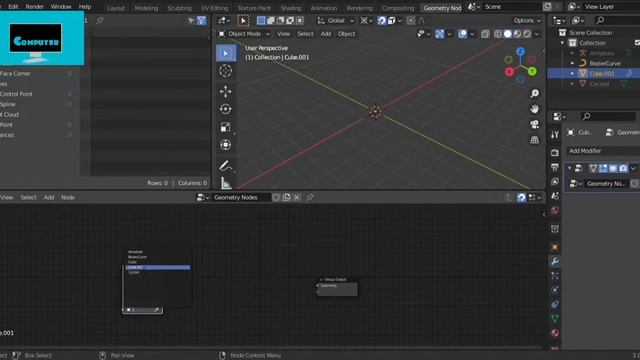Open the Object properties orange square tab
640x360 pixels.
[x=555, y=247]
